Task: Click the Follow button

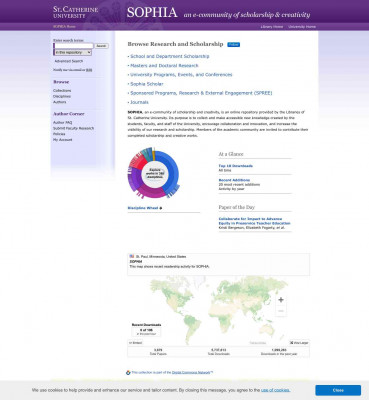Action: tap(234, 44)
